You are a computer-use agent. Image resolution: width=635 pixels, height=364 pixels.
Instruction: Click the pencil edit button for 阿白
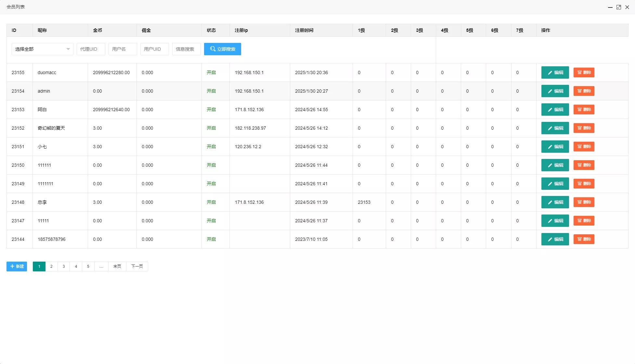(x=555, y=110)
